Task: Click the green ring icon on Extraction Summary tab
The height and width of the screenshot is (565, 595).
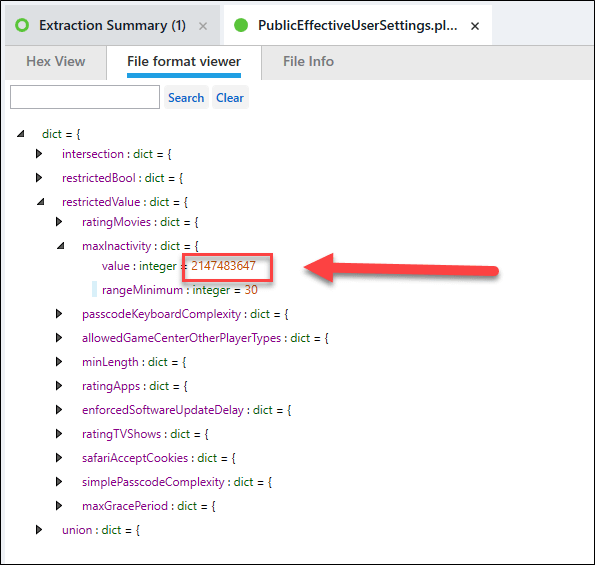Action: pyautogui.click(x=22, y=25)
